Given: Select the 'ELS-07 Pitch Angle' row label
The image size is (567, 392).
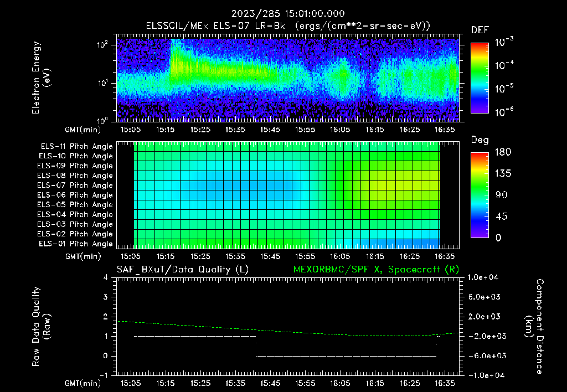Looking at the screenshot, I should click(x=75, y=185).
